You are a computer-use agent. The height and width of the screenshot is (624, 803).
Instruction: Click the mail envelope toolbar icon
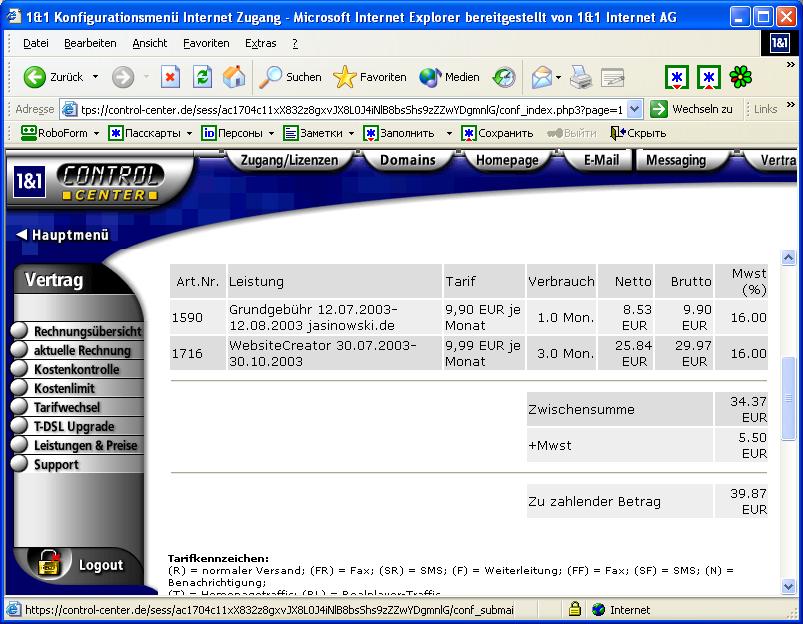point(541,77)
